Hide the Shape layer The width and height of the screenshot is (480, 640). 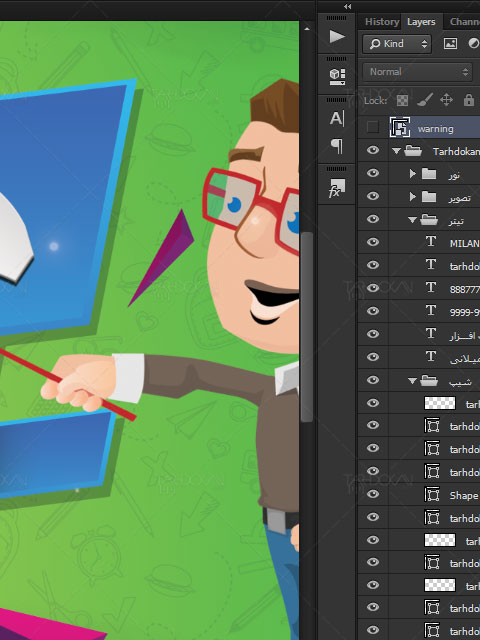click(x=373, y=494)
